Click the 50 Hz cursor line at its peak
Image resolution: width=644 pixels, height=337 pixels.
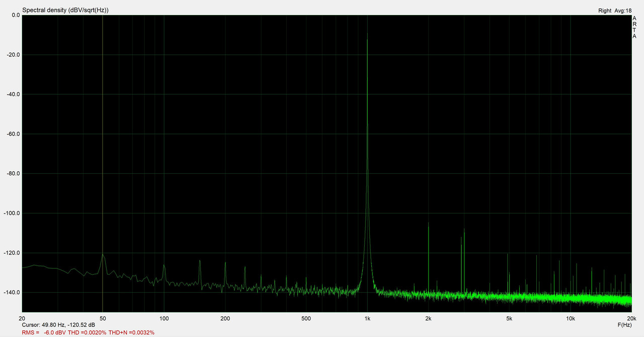(x=103, y=254)
